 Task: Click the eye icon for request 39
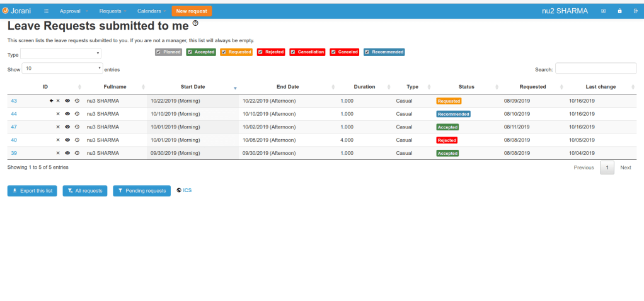(x=67, y=154)
